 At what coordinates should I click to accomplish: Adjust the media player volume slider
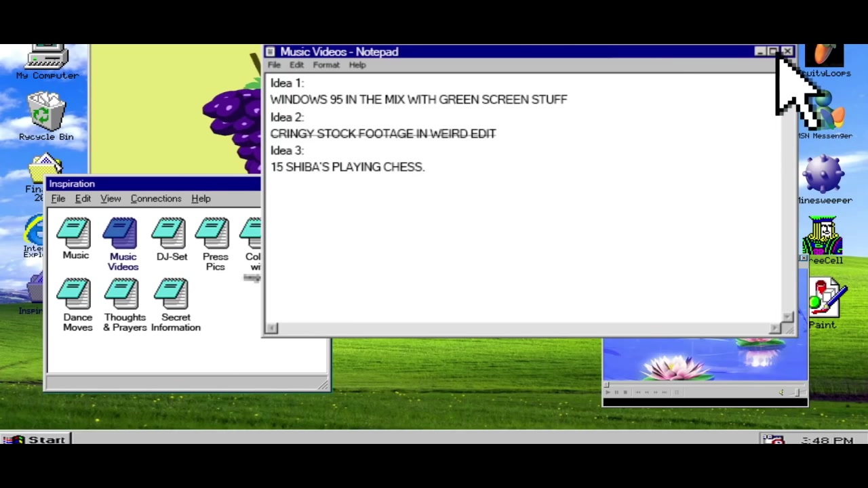(x=797, y=392)
